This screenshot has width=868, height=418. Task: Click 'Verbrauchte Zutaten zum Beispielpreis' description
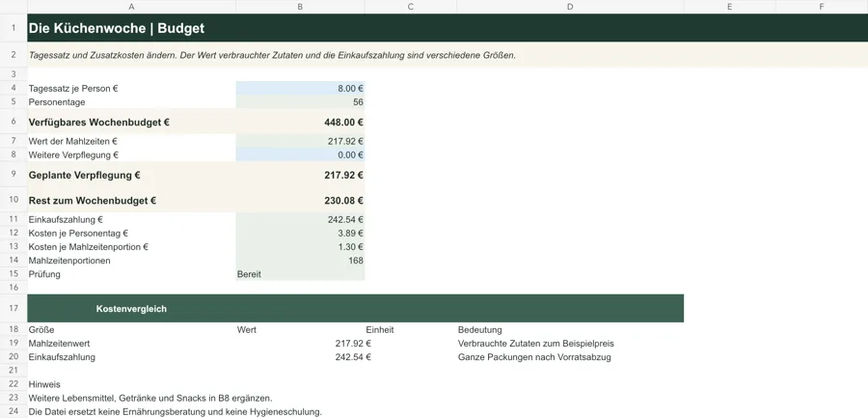point(536,344)
